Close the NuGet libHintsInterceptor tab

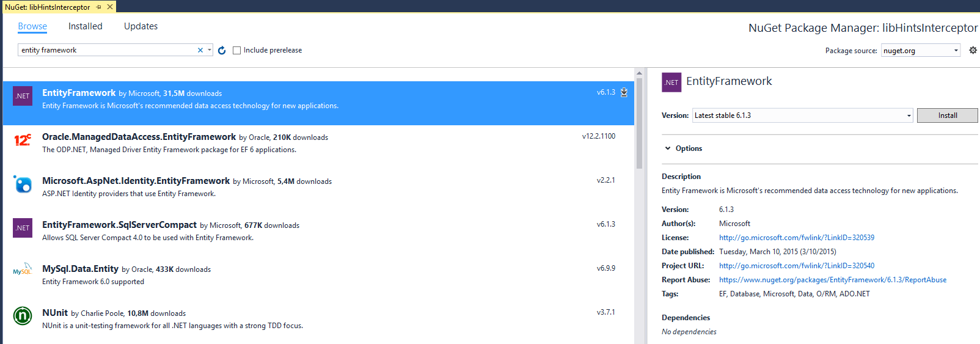pos(110,7)
